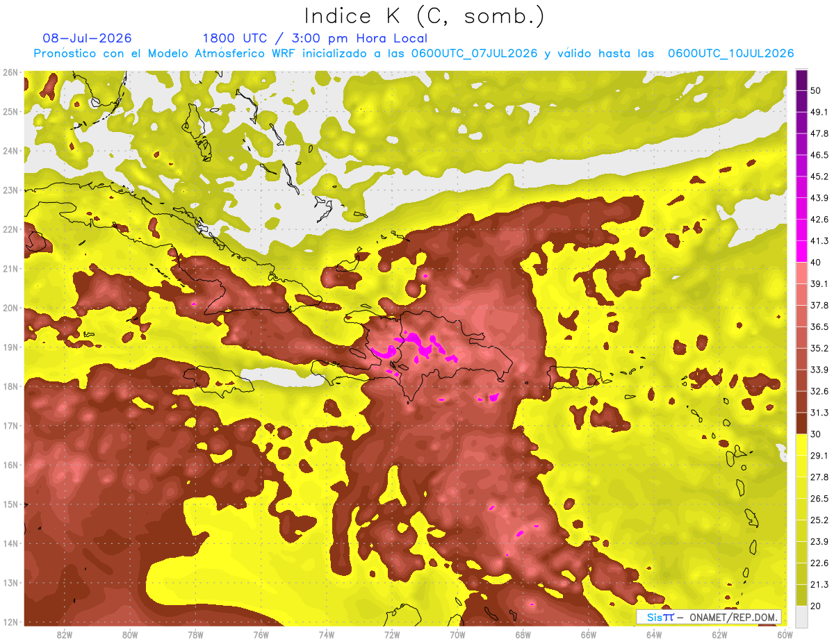
Task: Click the initialization time '0600UTC_07JUL2026'
Action: 474,53
